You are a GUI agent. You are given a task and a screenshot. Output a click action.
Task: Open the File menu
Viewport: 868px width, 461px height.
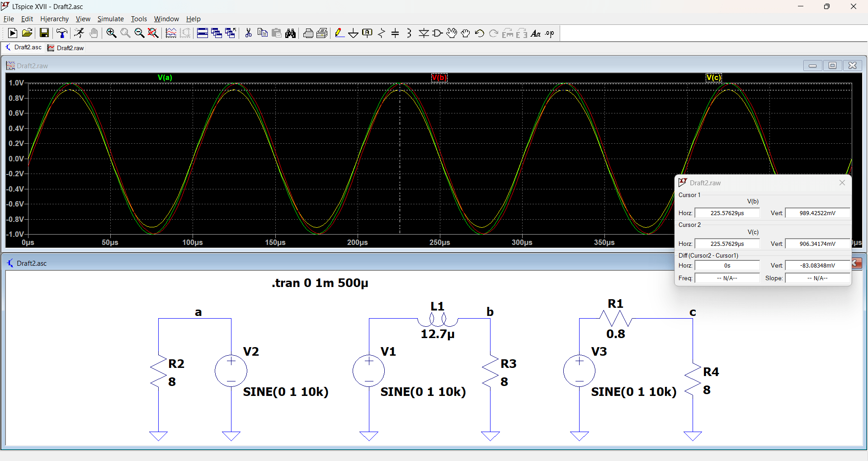(x=9, y=19)
